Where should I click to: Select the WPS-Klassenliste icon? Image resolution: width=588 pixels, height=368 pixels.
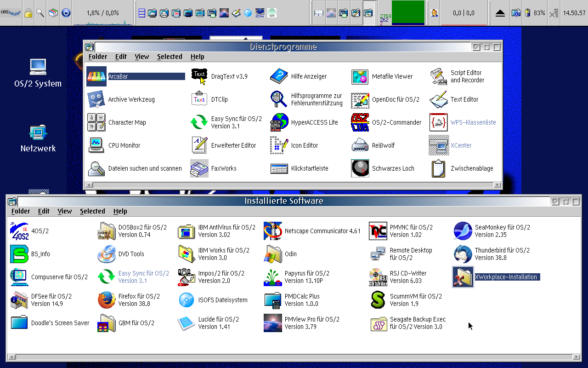coord(439,122)
